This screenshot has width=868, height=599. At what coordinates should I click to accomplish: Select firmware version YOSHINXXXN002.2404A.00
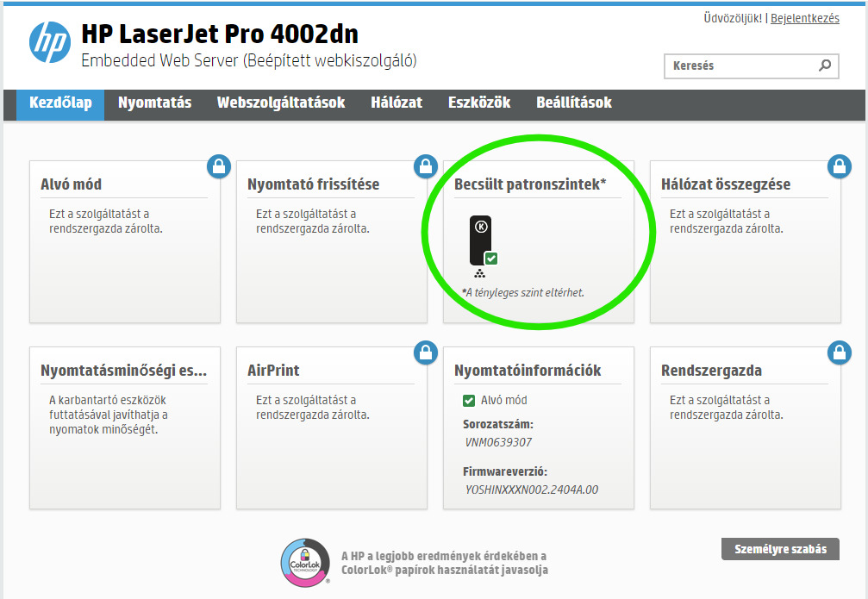(x=532, y=490)
